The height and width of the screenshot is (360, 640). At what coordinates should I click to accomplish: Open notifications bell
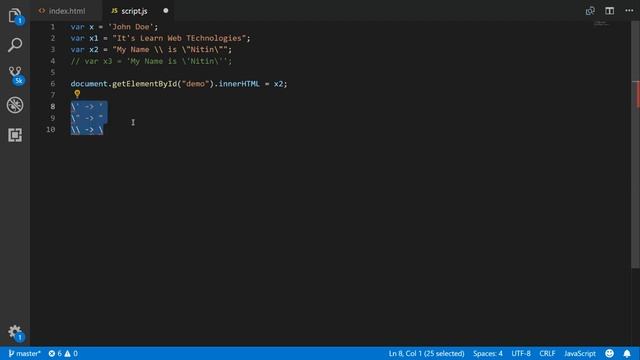click(627, 353)
